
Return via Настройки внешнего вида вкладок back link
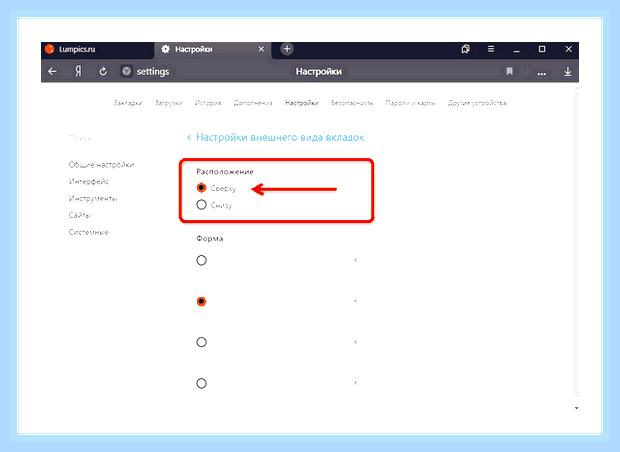[276, 137]
